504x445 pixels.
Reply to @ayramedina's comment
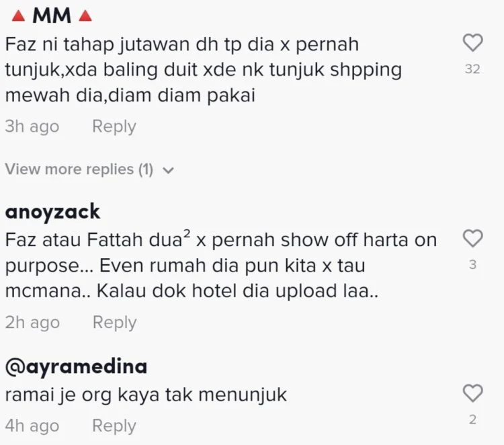[x=114, y=426]
